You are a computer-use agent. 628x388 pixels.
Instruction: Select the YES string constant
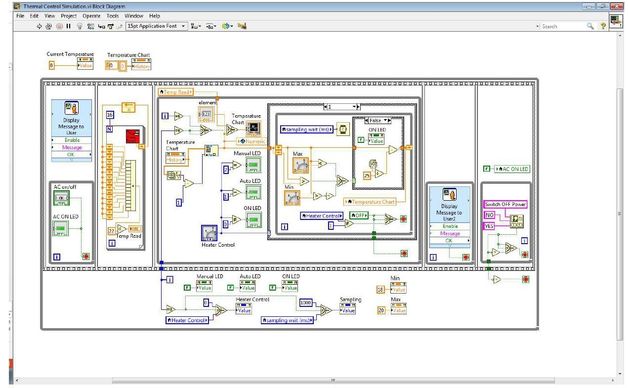(x=489, y=226)
